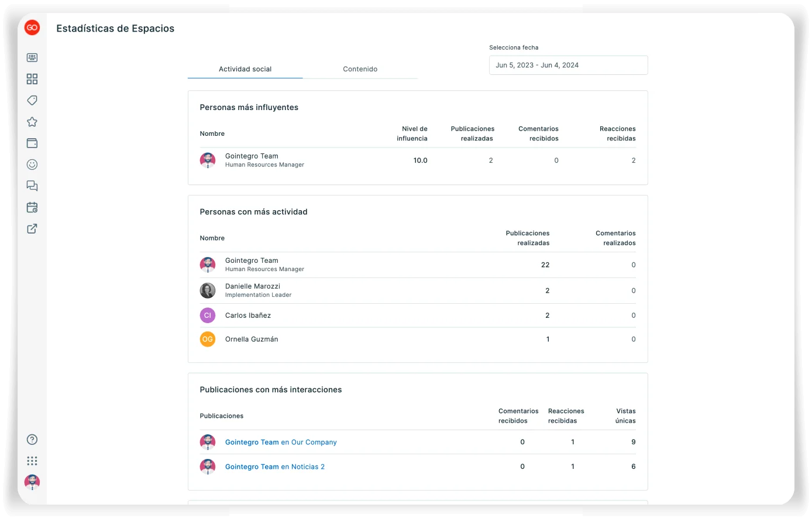Select the name Ornella Guzmán
The width and height of the screenshot is (812, 521).
[x=252, y=340]
